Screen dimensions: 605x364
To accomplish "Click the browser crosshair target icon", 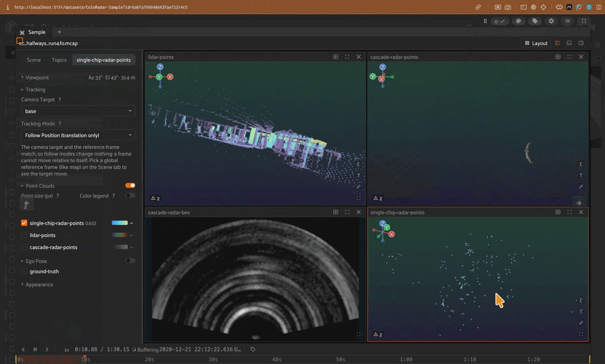I will (543, 8).
